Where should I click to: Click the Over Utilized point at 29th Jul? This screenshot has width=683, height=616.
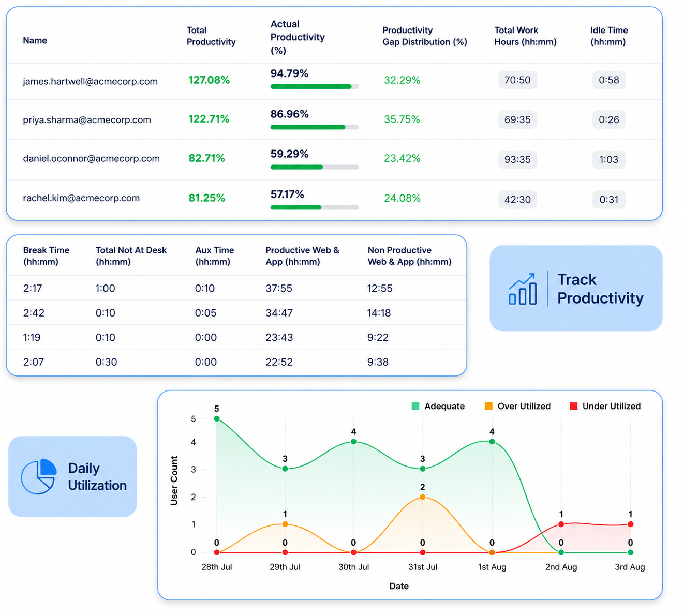point(285,524)
